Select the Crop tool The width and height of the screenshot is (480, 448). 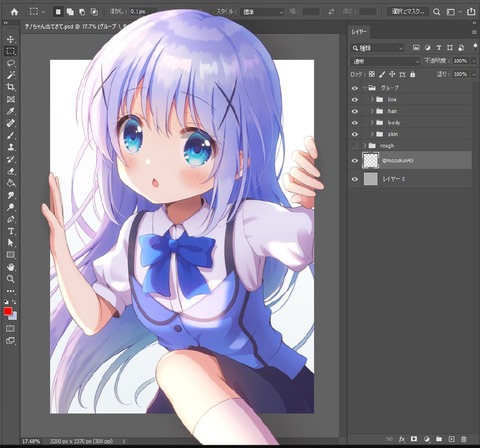click(11, 87)
